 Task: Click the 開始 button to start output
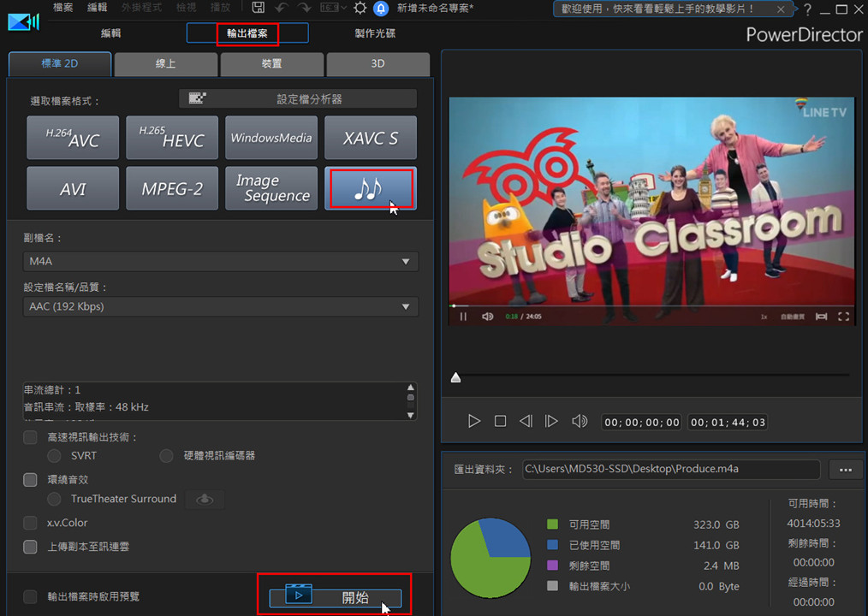(x=336, y=597)
